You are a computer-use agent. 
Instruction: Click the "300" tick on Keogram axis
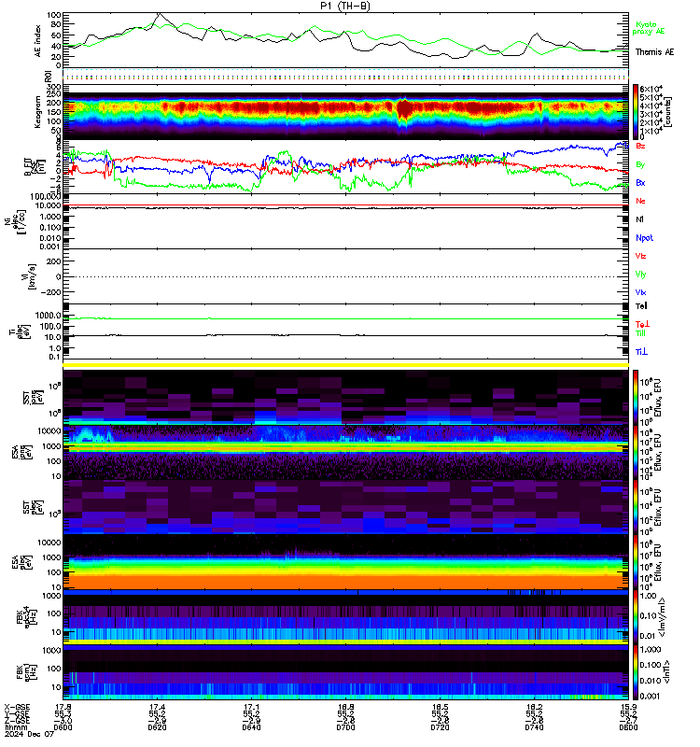point(54,87)
